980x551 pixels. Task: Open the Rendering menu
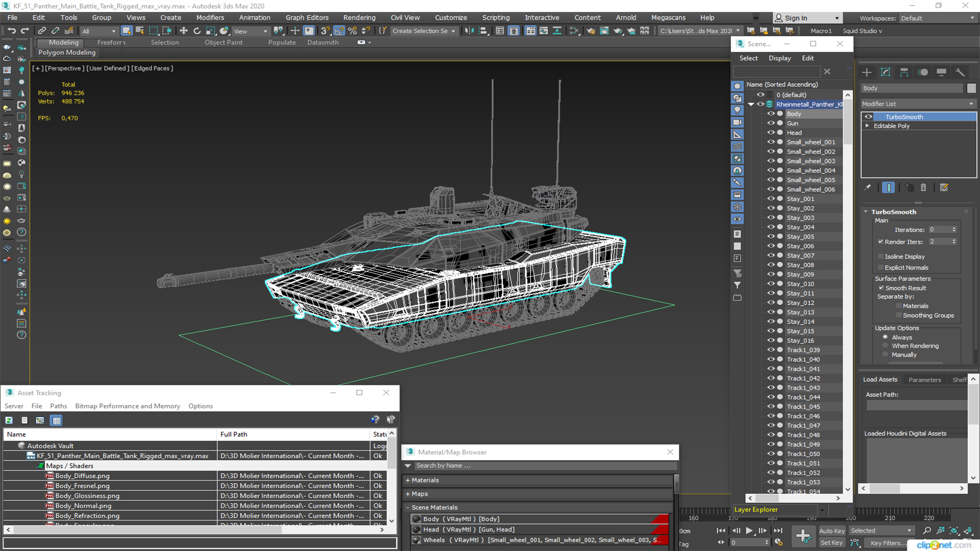tap(359, 18)
